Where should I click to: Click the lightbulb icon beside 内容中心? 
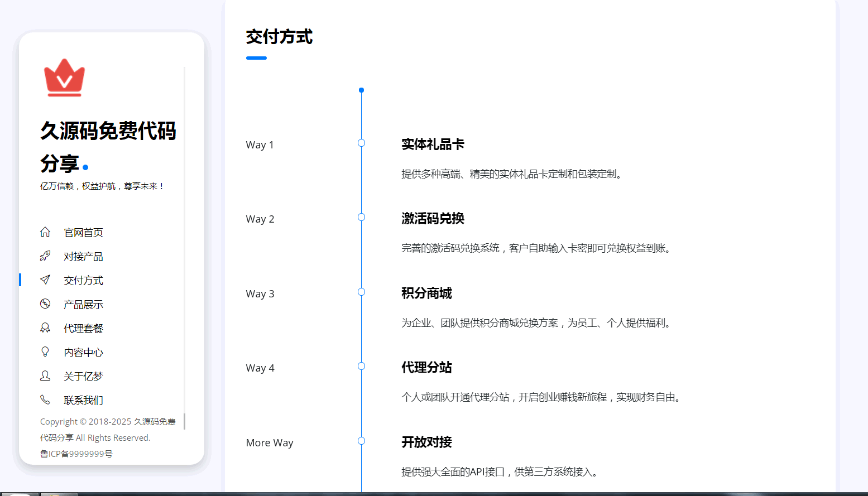click(x=45, y=351)
